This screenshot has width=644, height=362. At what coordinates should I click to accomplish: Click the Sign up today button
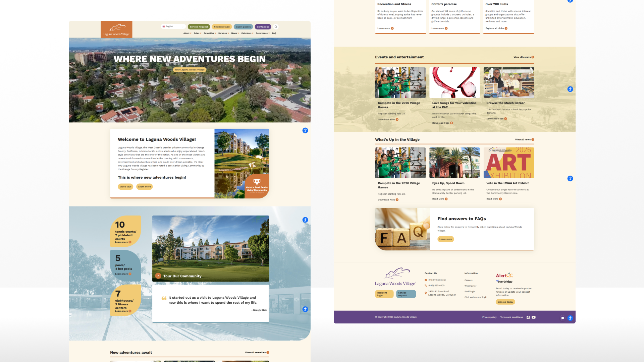505,302
